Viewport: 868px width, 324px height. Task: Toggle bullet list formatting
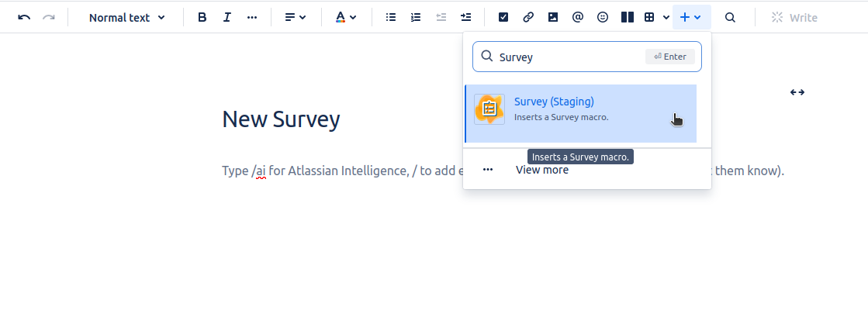[391, 17]
